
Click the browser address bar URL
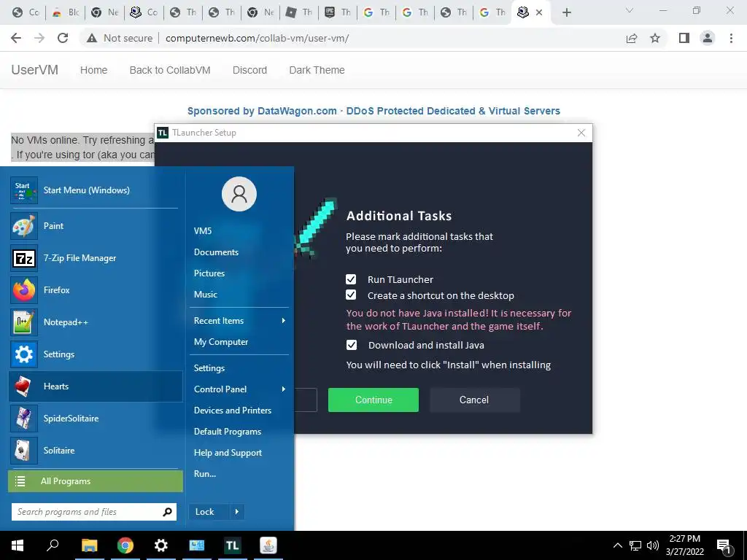coord(258,38)
